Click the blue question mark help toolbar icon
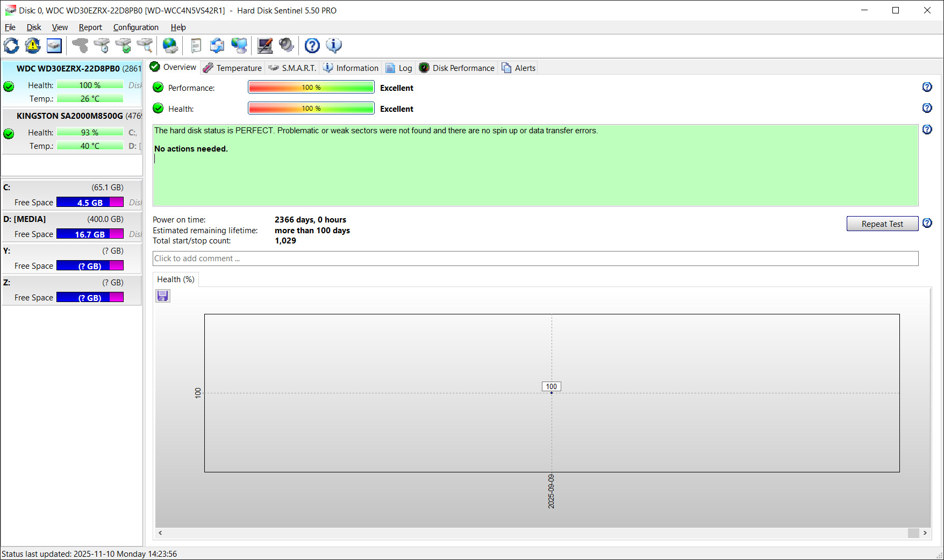Viewport: 944px width, 560px height. 312,46
